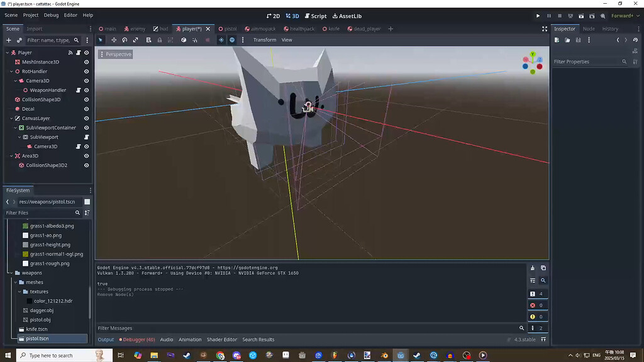The height and width of the screenshot is (362, 644).
Task: Lock the selected node
Action: coord(159,40)
